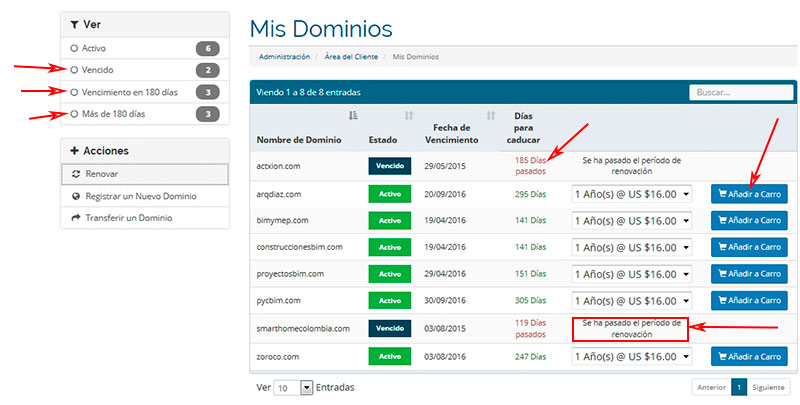Open Transferir un Dominio action
The image size is (800, 405).
145,218
